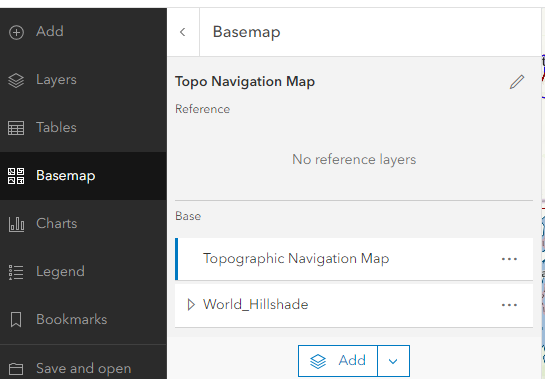
Task: Select the Topographic Navigation Map layer row
Action: tap(354, 259)
